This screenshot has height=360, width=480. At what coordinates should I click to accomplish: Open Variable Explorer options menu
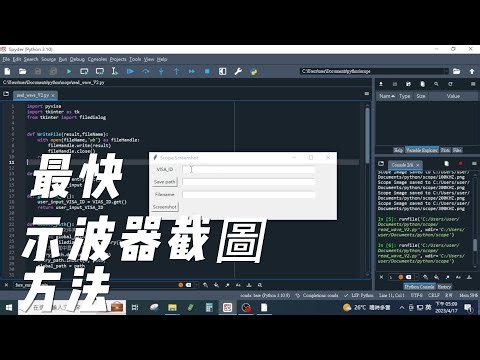[473, 84]
